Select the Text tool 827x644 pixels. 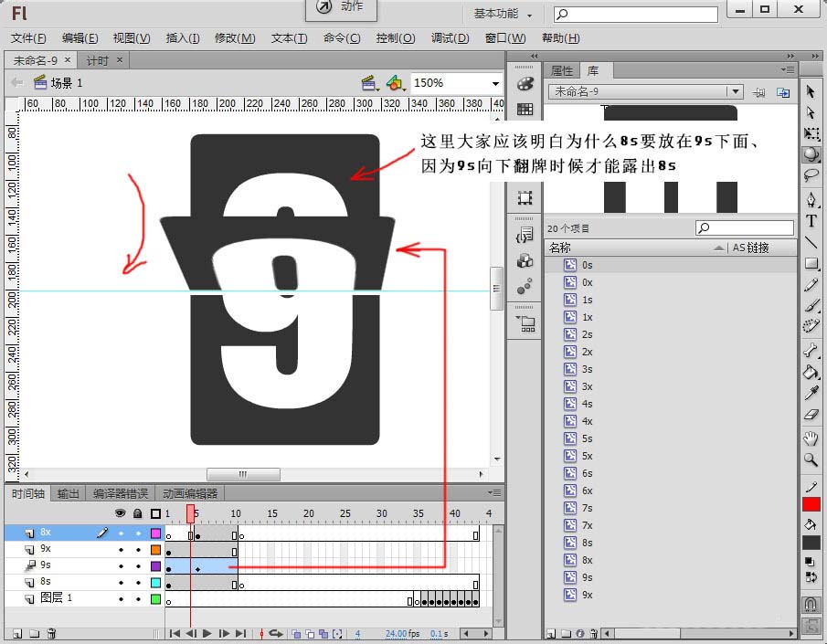pos(811,221)
